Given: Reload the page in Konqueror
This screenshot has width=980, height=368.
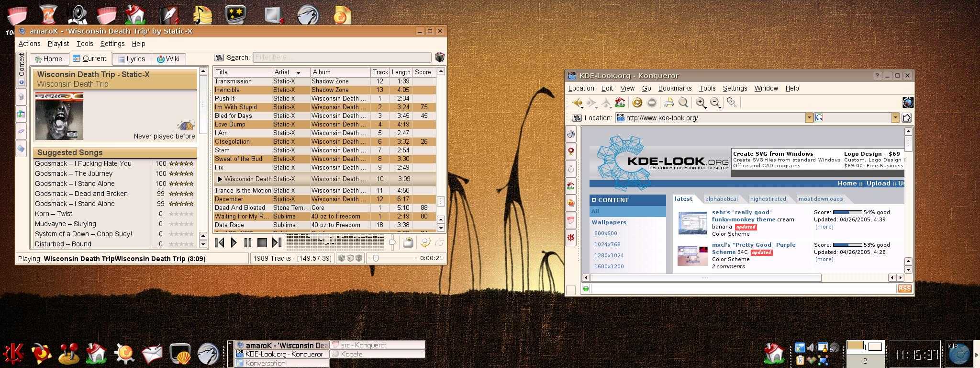Looking at the screenshot, I should [x=637, y=103].
